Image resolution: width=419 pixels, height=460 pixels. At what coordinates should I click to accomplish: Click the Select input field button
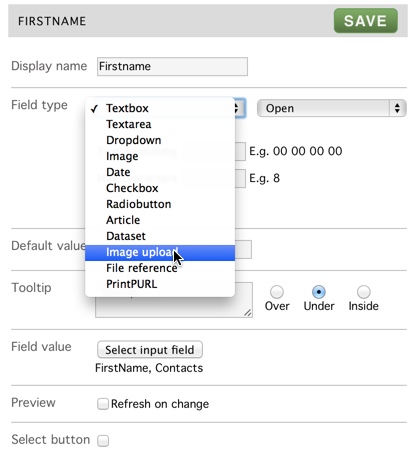click(150, 350)
